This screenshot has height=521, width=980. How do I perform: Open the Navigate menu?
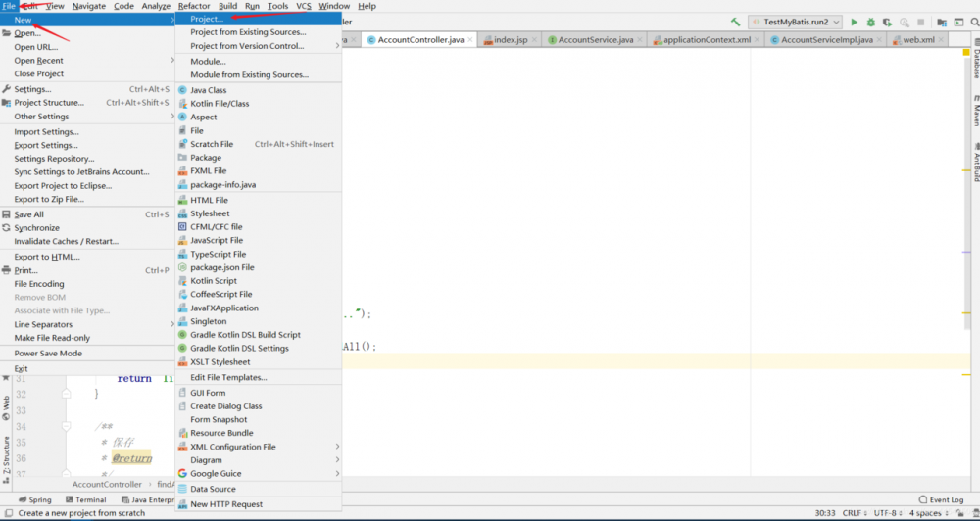[x=89, y=6]
